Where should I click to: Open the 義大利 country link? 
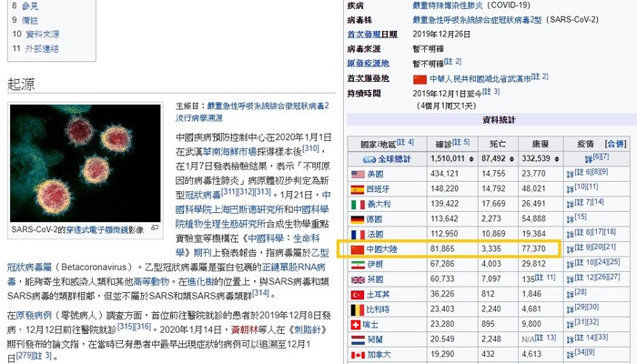(x=379, y=205)
